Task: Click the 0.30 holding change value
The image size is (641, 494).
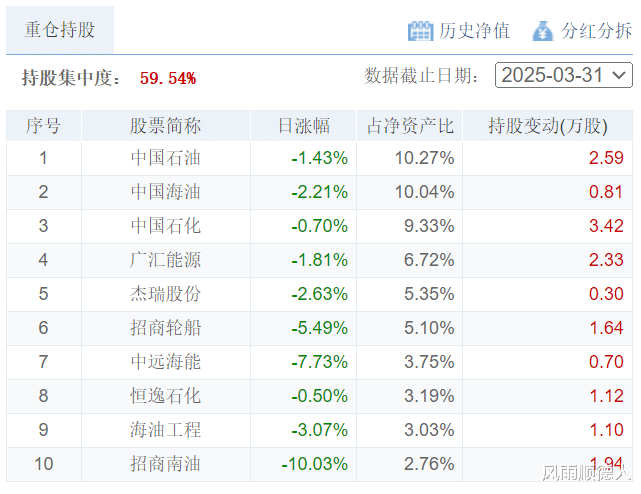Action: pos(606,294)
